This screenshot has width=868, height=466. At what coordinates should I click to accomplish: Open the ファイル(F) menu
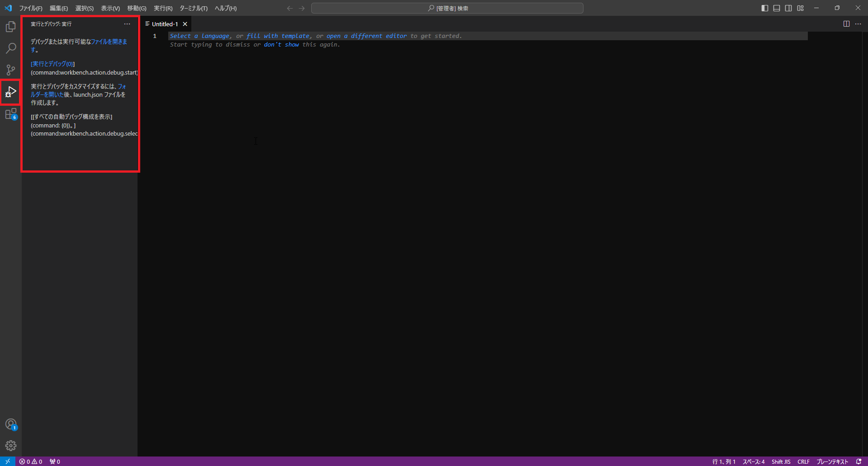point(31,8)
